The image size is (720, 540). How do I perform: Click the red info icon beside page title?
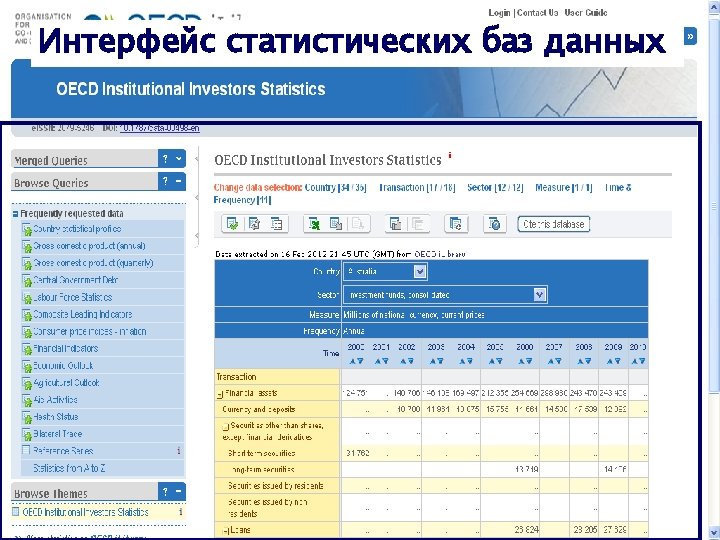click(x=450, y=155)
